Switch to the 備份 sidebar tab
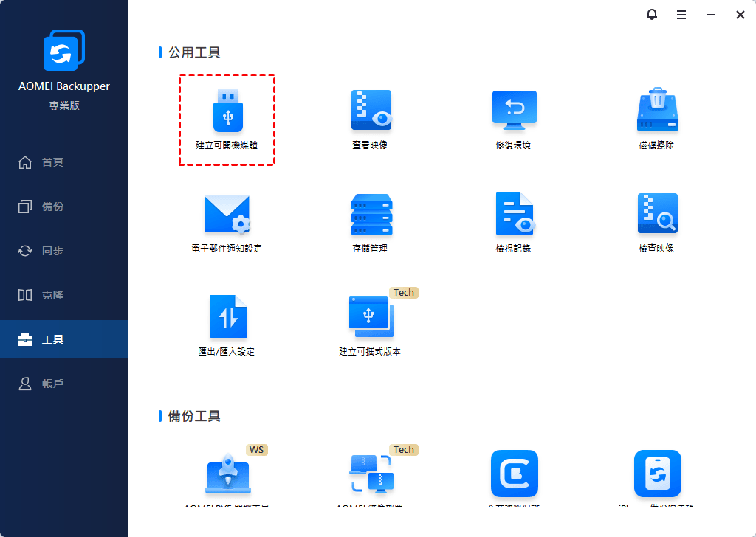This screenshot has width=756, height=537. (52, 207)
